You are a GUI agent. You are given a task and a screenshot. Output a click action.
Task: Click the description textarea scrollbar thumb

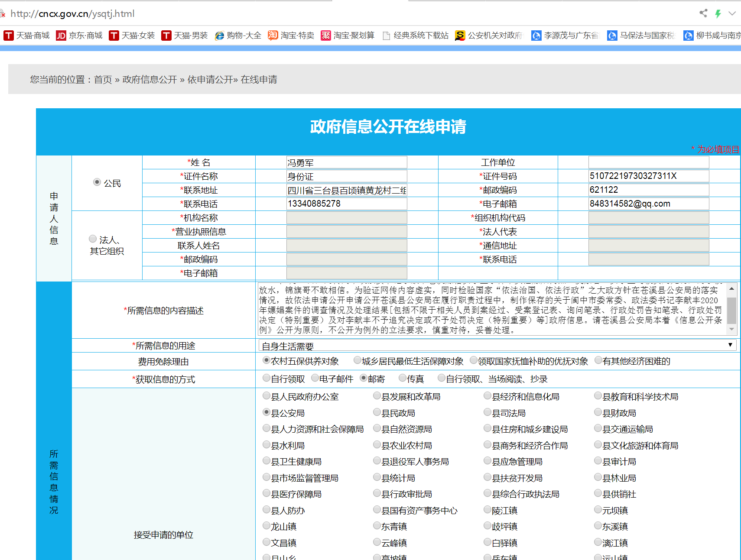pyautogui.click(x=732, y=311)
